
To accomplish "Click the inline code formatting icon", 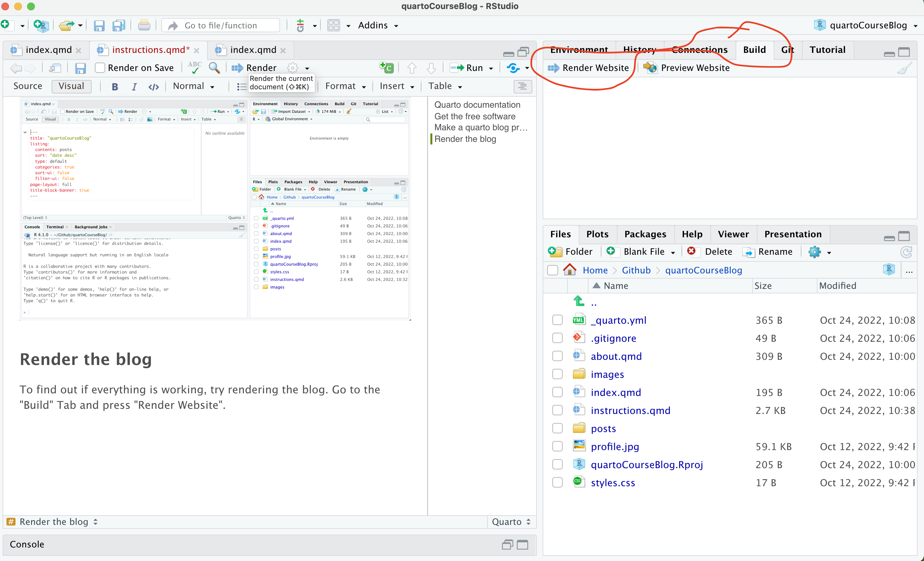I will [153, 86].
